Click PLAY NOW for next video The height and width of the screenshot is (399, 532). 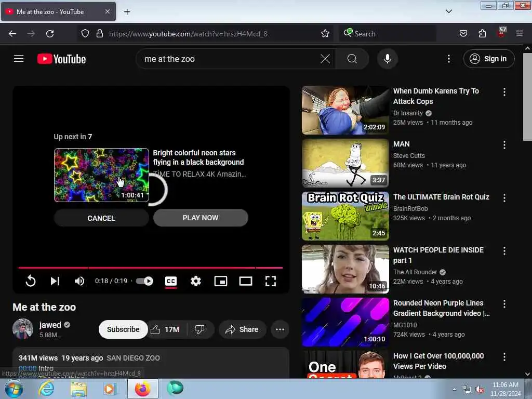[x=201, y=218]
